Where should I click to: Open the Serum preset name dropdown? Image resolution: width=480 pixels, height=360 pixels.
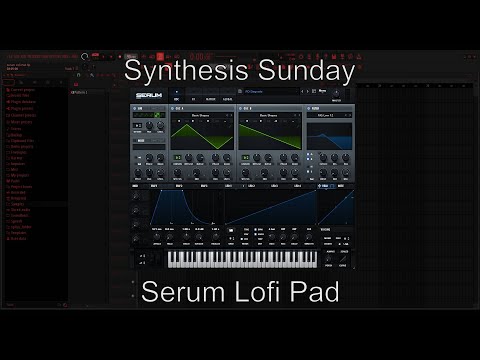[270, 91]
